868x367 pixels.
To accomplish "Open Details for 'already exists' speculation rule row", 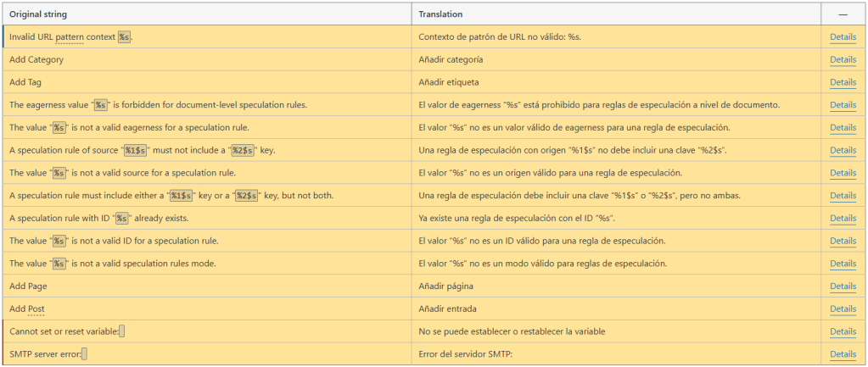I will coord(842,219).
